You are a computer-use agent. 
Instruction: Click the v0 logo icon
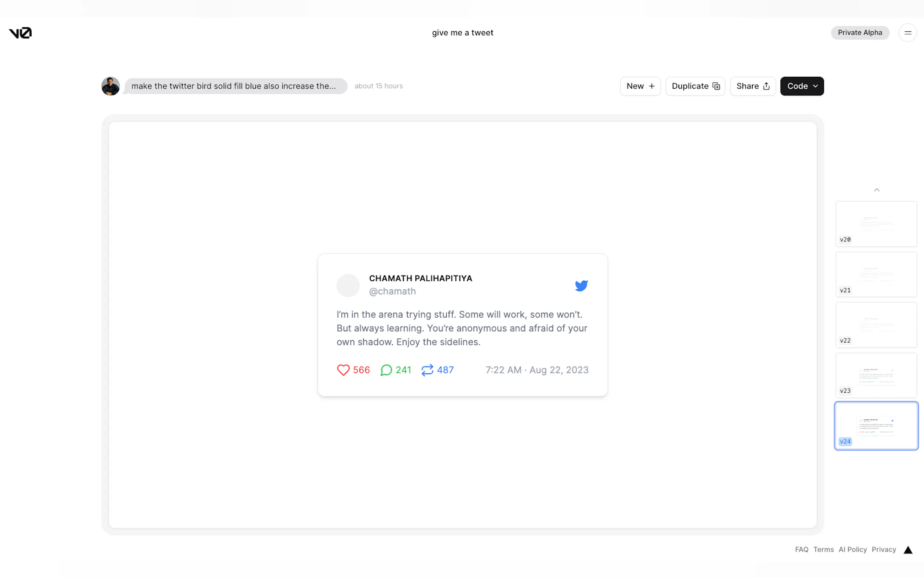click(20, 33)
